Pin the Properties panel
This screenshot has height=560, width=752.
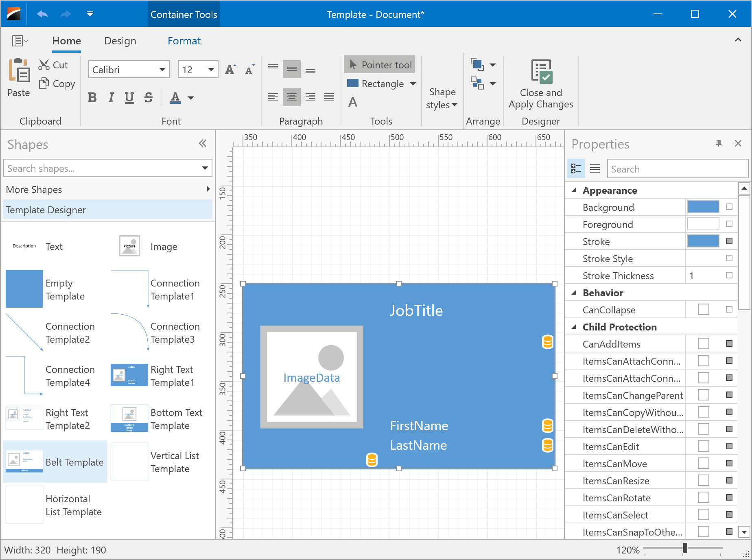click(x=719, y=143)
